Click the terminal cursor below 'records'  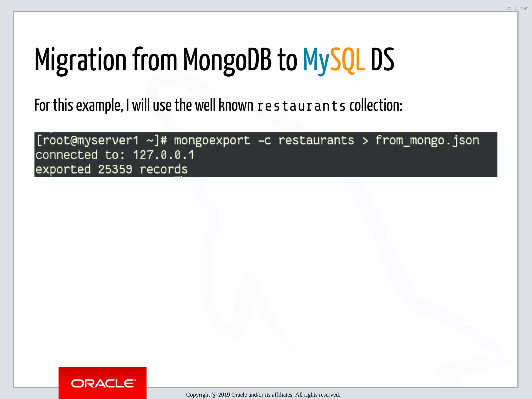pyautogui.click(x=178, y=177)
